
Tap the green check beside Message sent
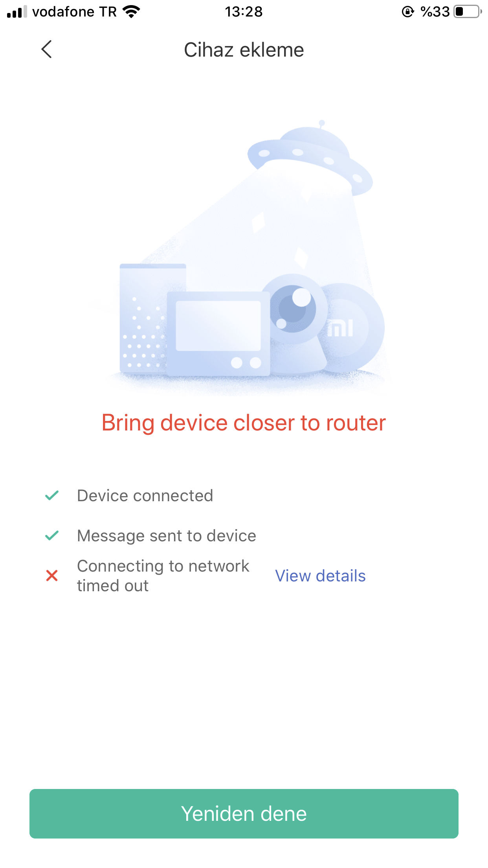pyautogui.click(x=52, y=535)
